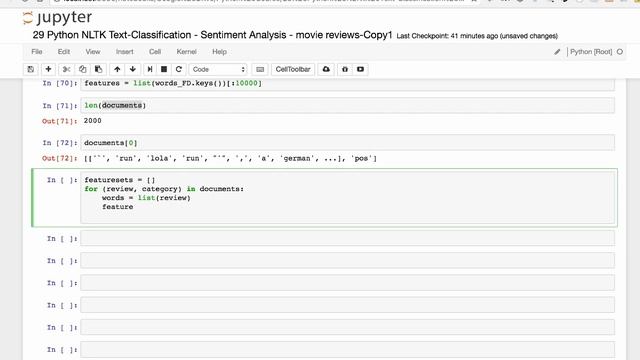This screenshot has height=360, width=640.
Task: Click inside the featuresets code cell
Action: 347,198
